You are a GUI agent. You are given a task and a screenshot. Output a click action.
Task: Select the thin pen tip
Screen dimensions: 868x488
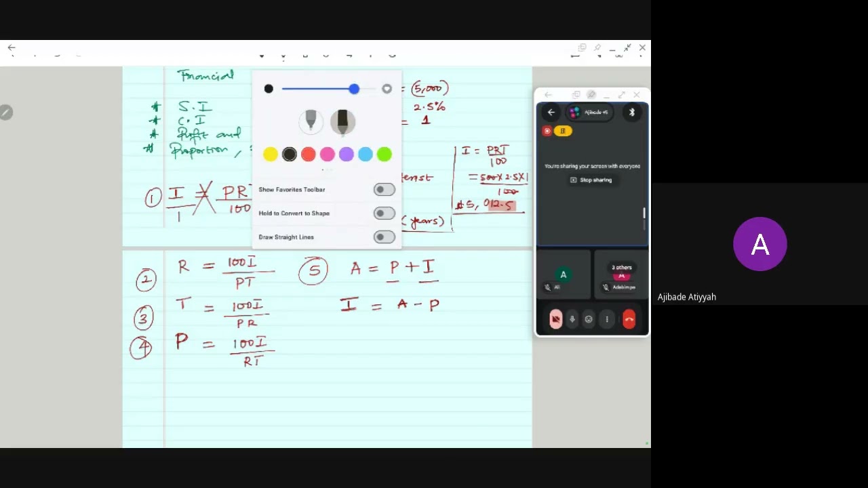click(x=311, y=121)
